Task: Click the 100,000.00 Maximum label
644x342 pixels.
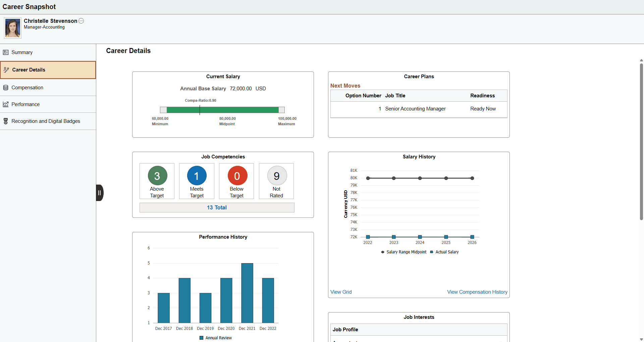Action: click(287, 121)
